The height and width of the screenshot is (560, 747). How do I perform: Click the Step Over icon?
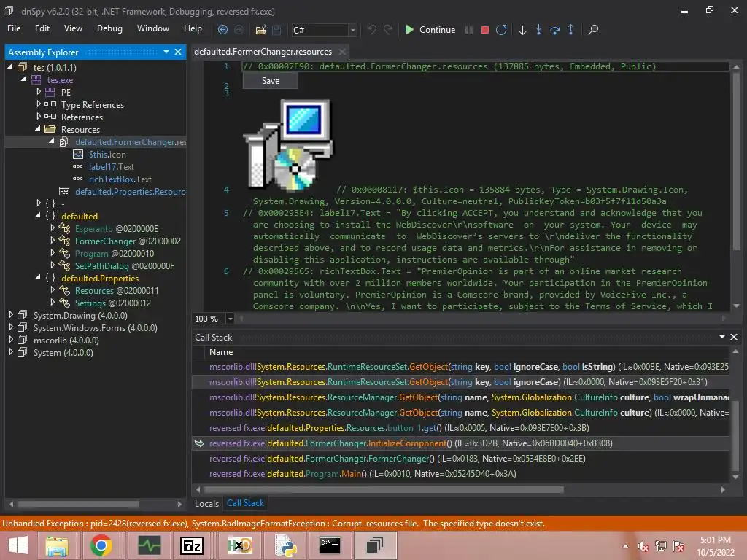point(554,29)
